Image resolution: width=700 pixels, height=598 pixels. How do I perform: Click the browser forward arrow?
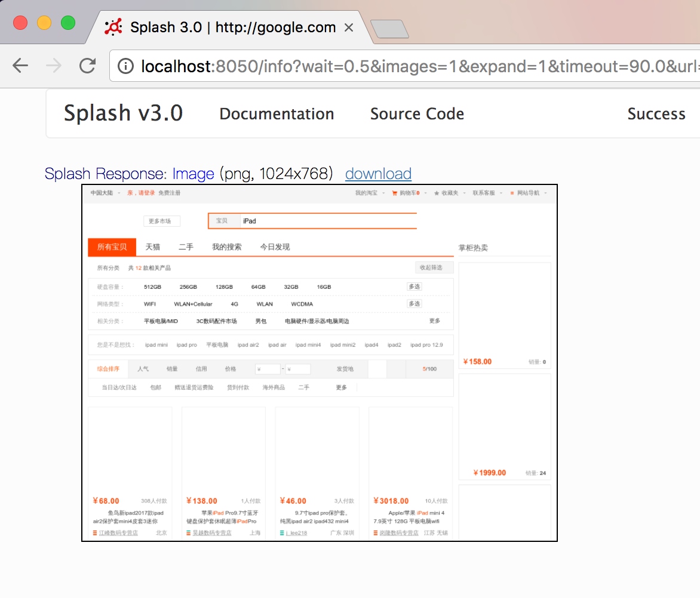tap(54, 66)
